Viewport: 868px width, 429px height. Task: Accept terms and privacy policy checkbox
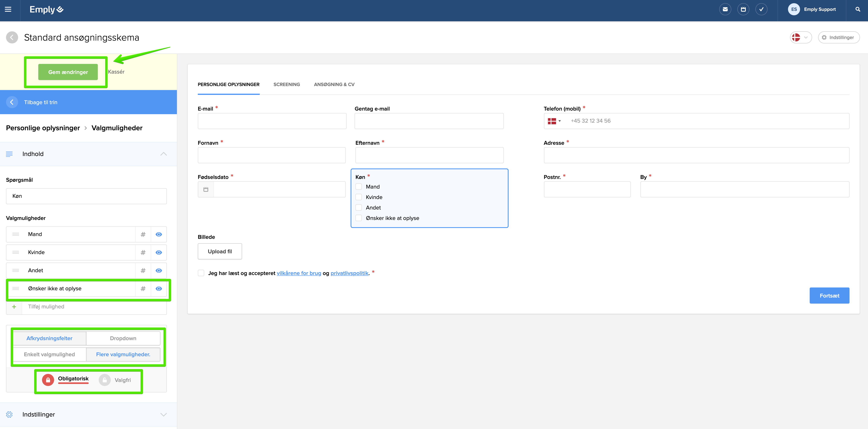point(201,273)
